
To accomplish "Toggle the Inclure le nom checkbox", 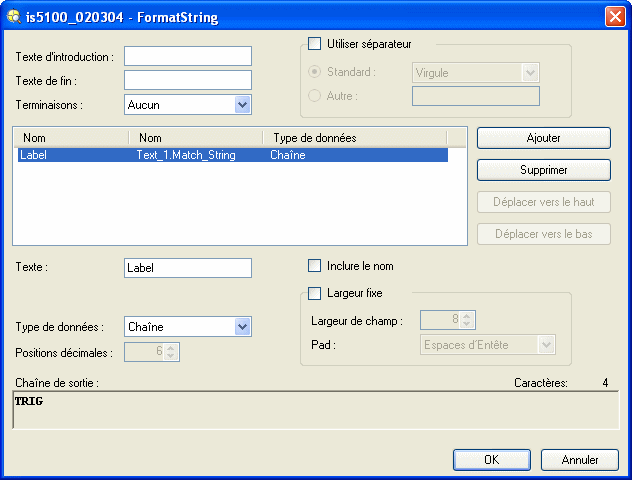I will click(315, 266).
